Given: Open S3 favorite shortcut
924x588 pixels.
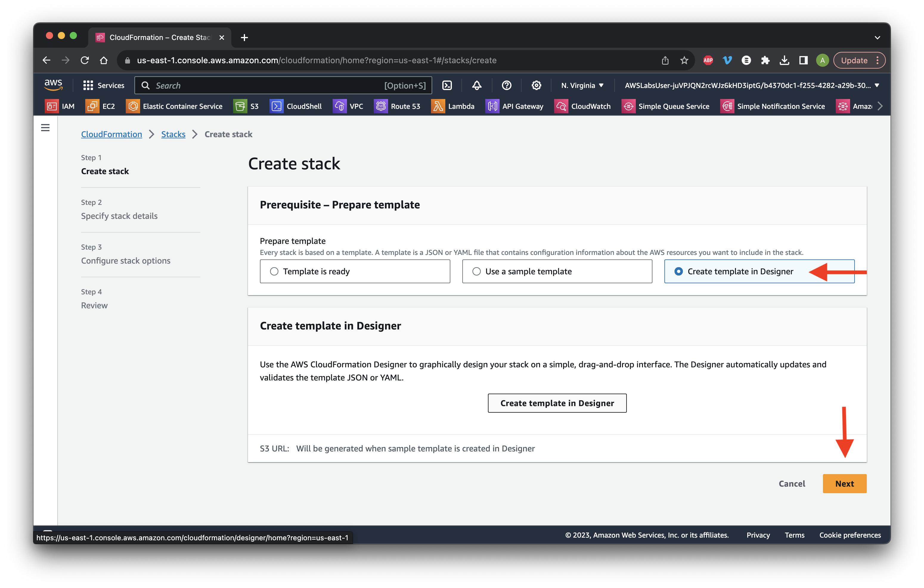Looking at the screenshot, I should point(246,106).
